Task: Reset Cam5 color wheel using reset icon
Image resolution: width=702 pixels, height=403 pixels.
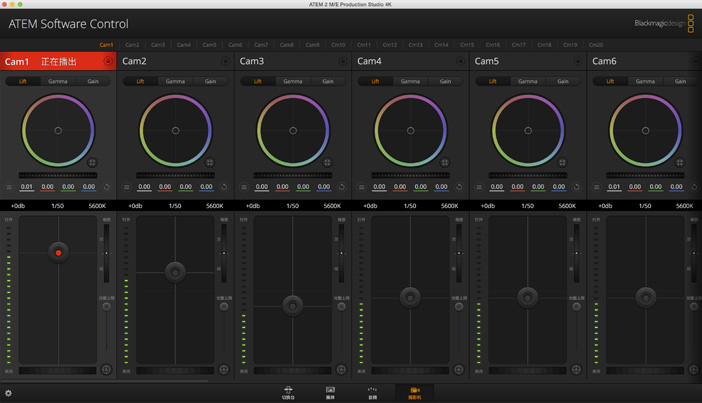Action: [x=577, y=187]
